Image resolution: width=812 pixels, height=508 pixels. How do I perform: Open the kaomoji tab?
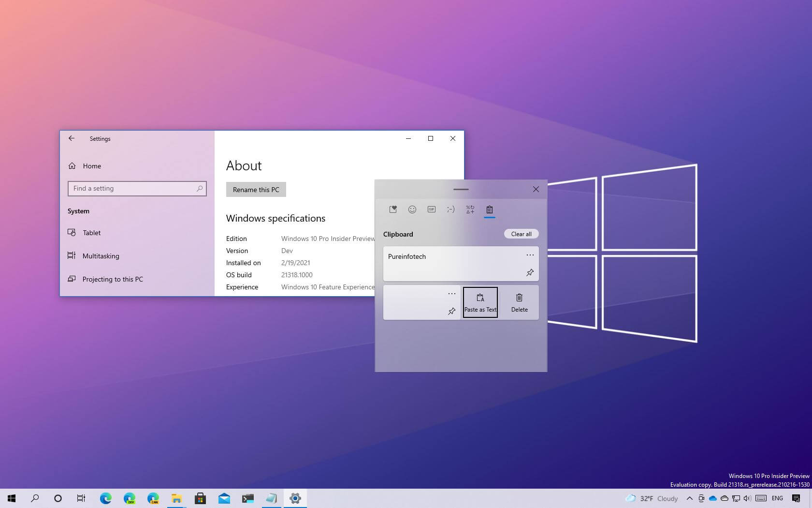pos(451,209)
